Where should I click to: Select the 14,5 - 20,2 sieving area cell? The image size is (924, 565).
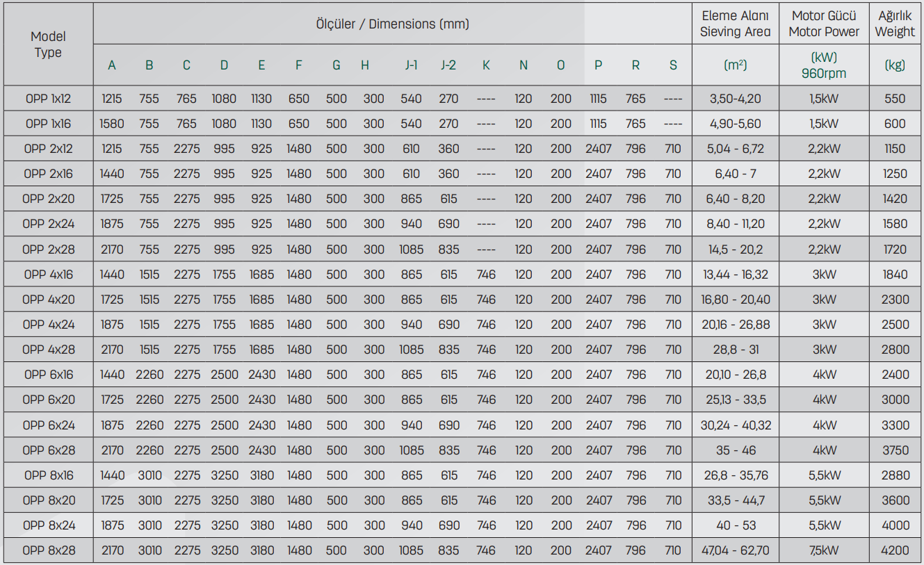point(735,249)
